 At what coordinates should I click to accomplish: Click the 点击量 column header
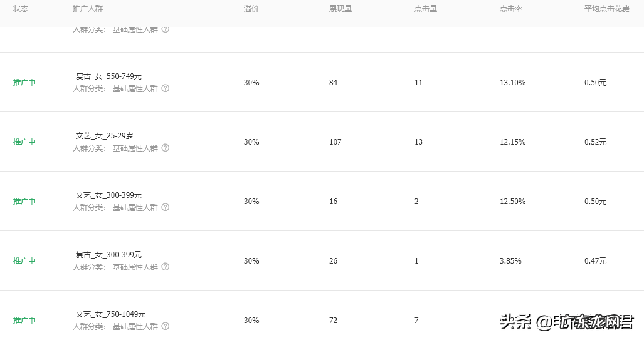click(x=426, y=9)
